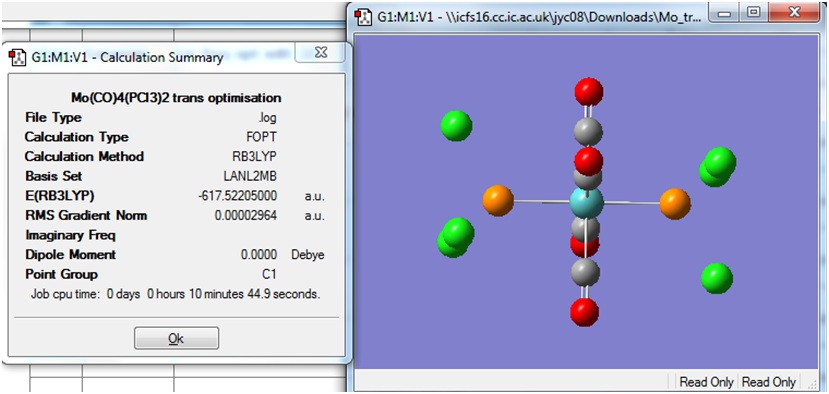Click the Imaginary Freq label
The image size is (829, 394).
[x=70, y=235]
